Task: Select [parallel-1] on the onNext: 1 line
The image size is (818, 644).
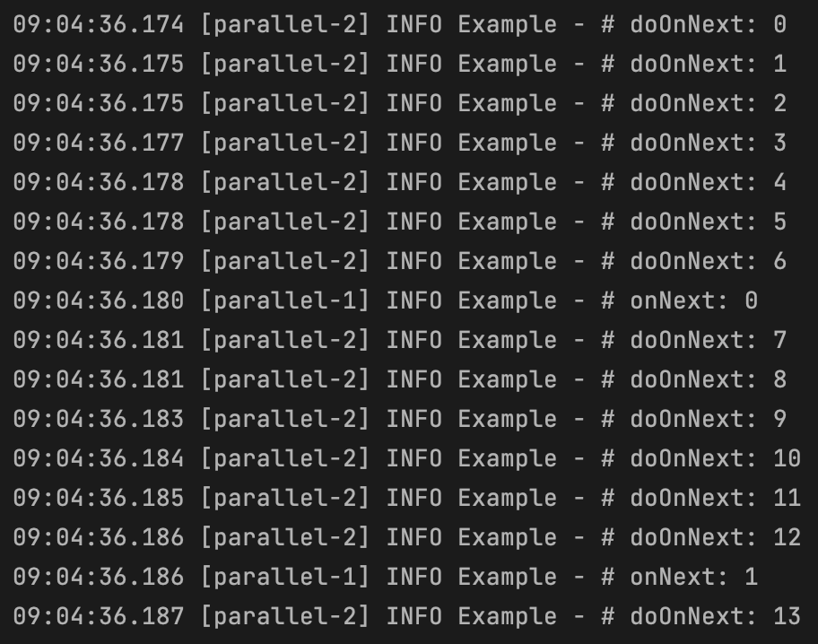Action: click(285, 578)
